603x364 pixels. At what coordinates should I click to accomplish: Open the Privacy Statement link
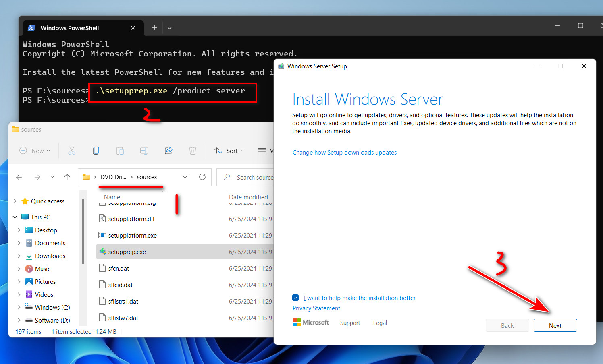click(316, 308)
